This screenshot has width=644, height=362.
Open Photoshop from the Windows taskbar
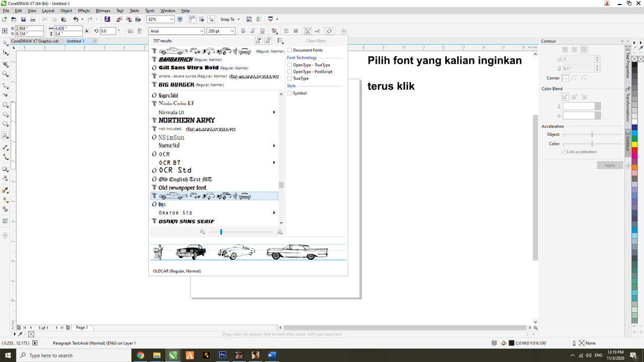coord(222,355)
